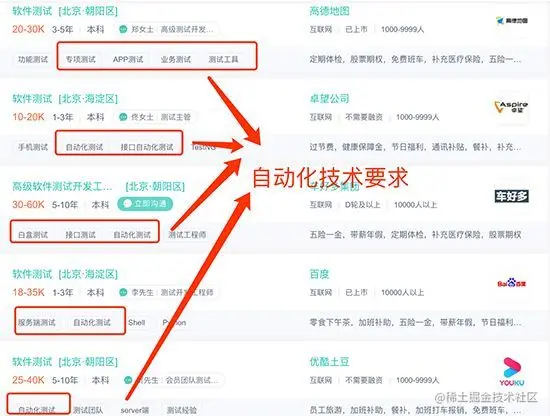Select the Shell skill tag
Screen dimensions: 550x416
tap(136, 322)
